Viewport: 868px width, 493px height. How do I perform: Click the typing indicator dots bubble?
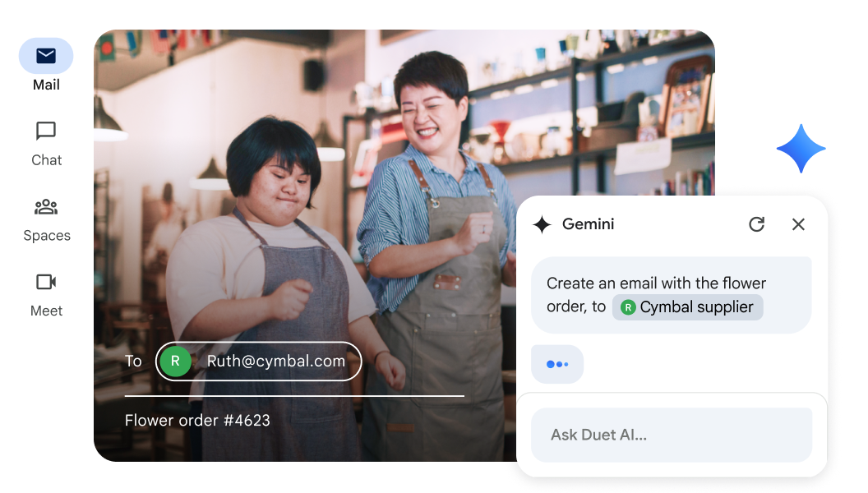557,364
